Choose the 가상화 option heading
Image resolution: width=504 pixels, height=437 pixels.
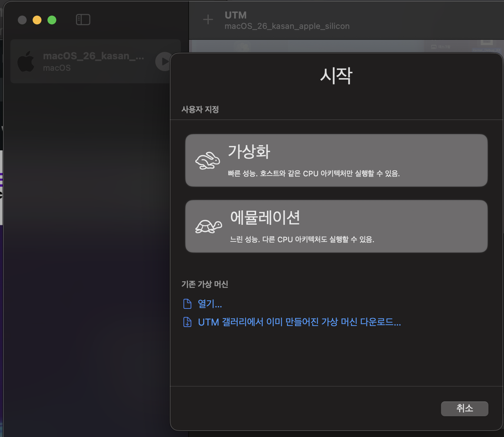pyautogui.click(x=249, y=152)
